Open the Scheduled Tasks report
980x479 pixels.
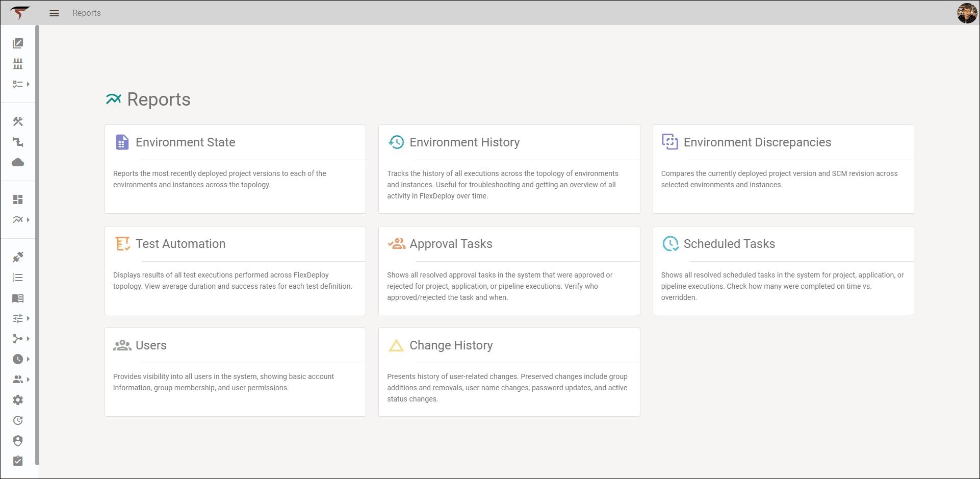[783, 270]
